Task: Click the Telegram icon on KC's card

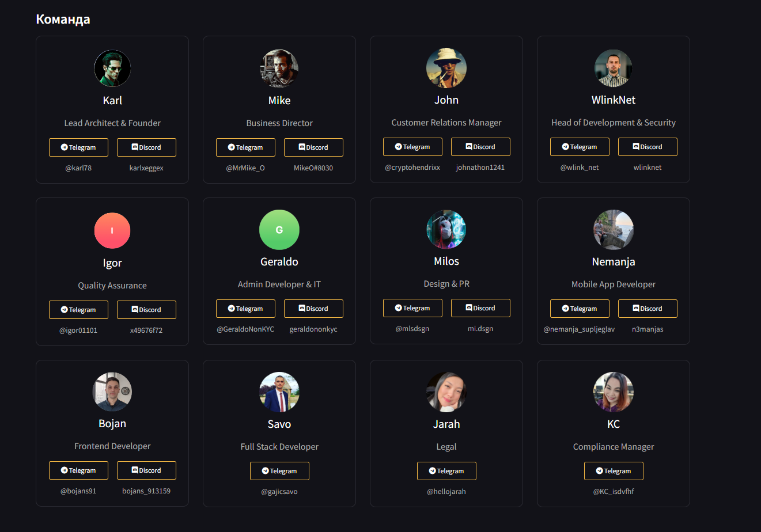Action: (x=600, y=471)
